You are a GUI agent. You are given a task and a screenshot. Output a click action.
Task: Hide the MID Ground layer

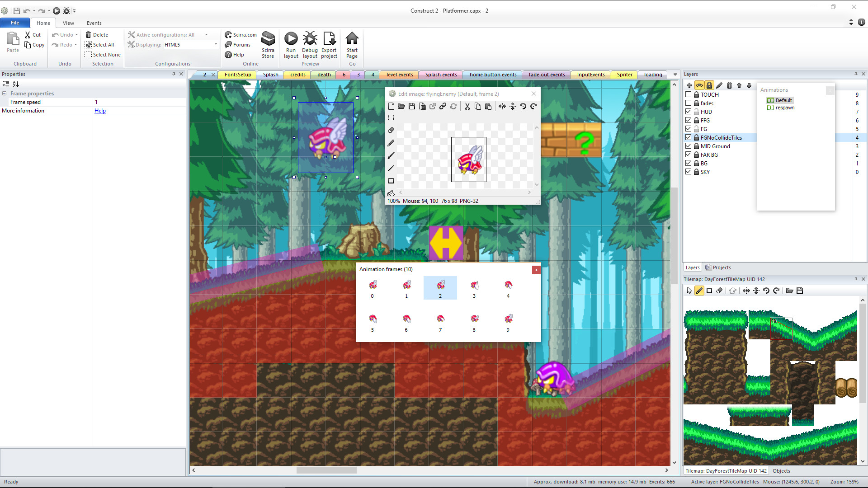coord(689,146)
